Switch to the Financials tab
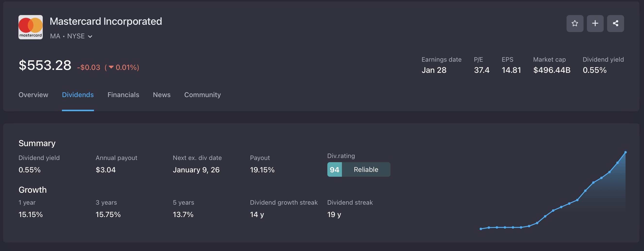 123,95
